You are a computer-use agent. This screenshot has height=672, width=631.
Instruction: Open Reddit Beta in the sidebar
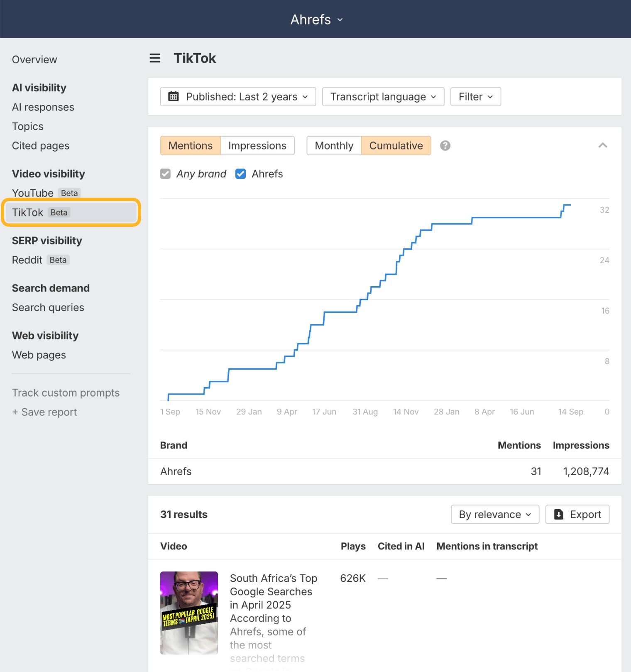(41, 260)
